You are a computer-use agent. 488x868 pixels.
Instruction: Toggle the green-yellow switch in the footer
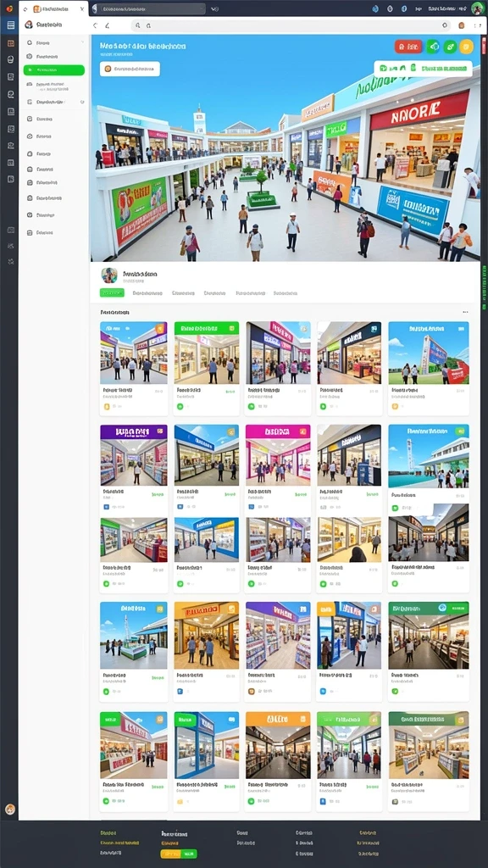[179, 854]
